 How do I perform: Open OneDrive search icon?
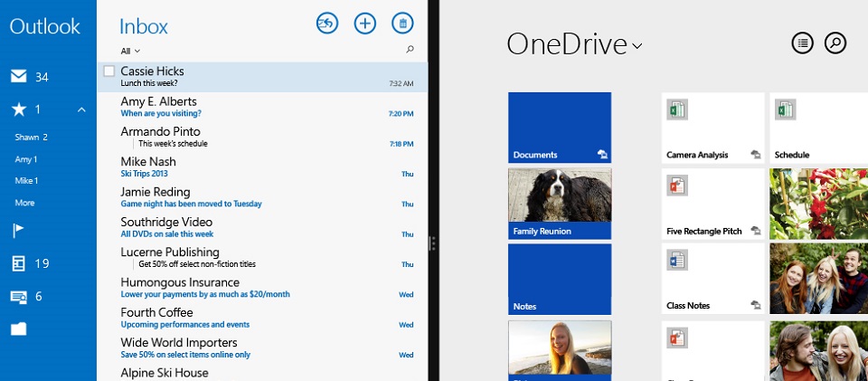click(835, 43)
